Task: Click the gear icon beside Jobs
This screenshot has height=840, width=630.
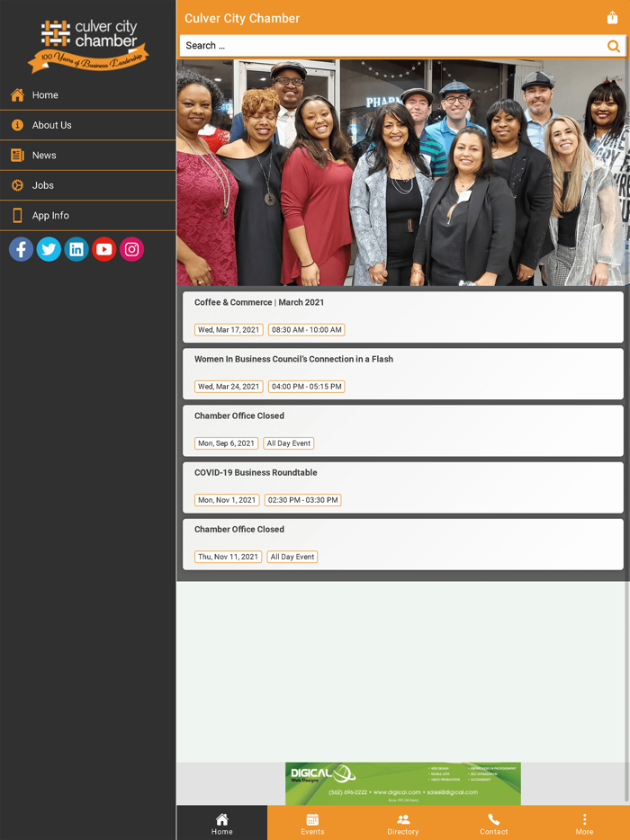Action: tap(18, 185)
